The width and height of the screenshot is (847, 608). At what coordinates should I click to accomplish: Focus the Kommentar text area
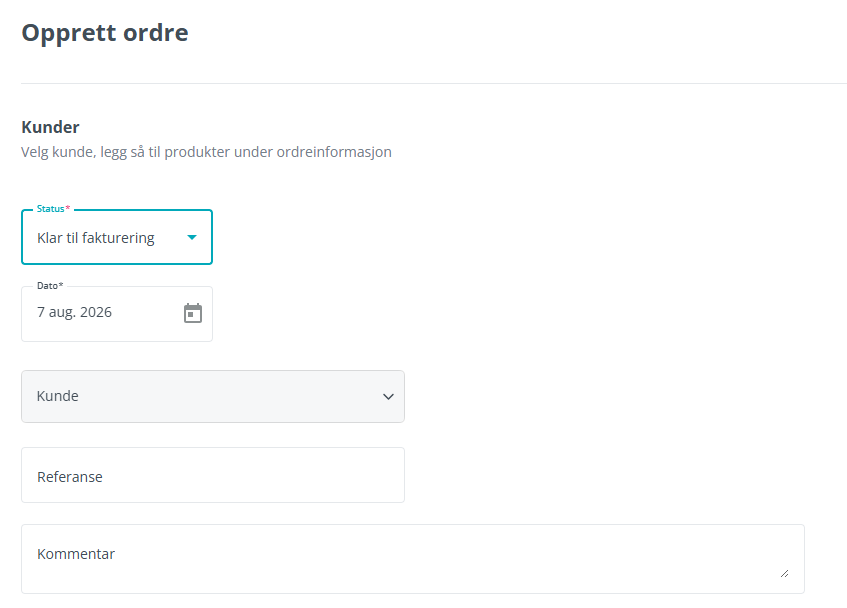coord(413,559)
